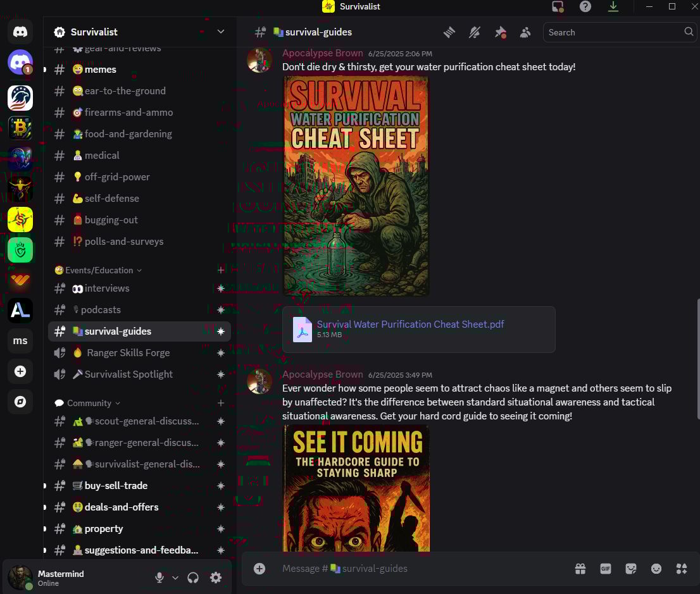Open User Settings gear
Viewport: 700px width, 594px height.
pyautogui.click(x=216, y=578)
